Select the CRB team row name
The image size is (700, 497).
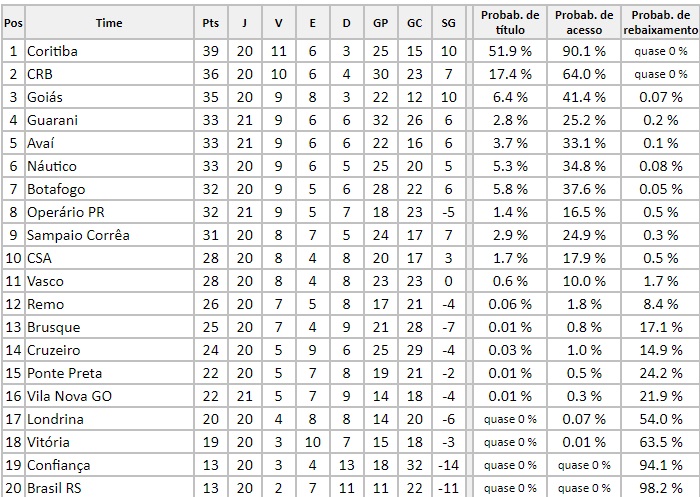(42, 74)
